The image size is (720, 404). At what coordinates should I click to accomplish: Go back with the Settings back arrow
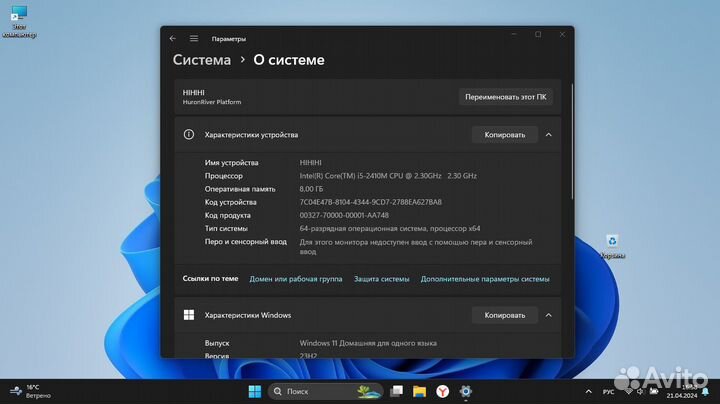[173, 39]
